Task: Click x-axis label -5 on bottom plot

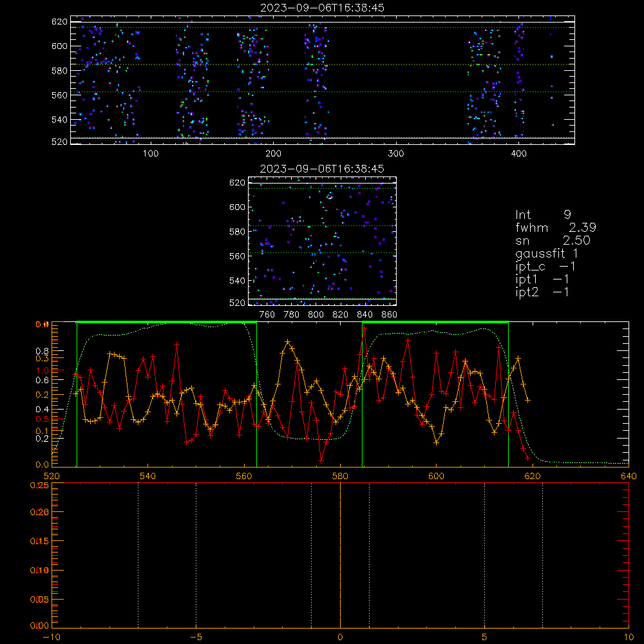Action: click(196, 637)
